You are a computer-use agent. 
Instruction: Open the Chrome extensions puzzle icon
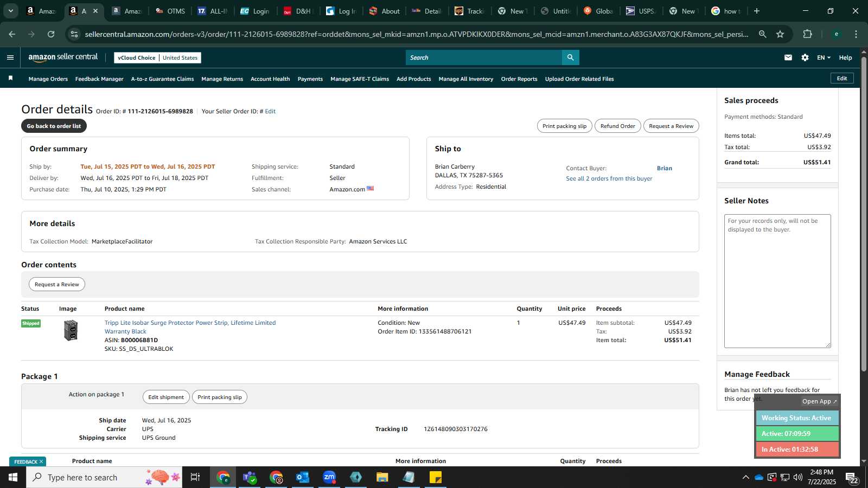[x=808, y=34]
